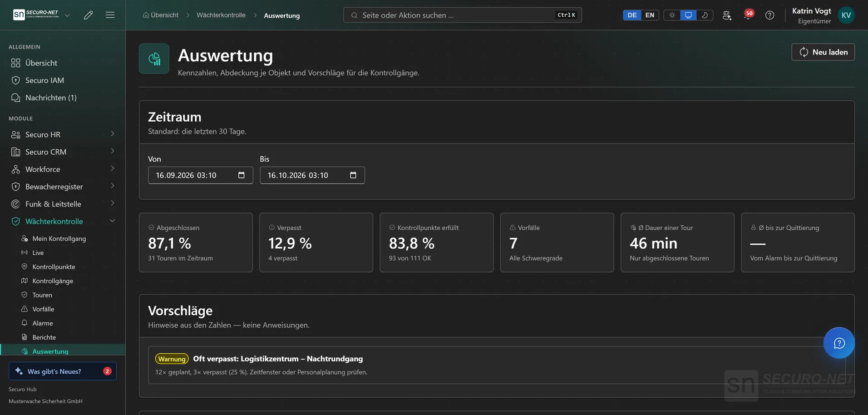The height and width of the screenshot is (415, 868).
Task: Open Vorfälle submenu item
Action: (43, 309)
